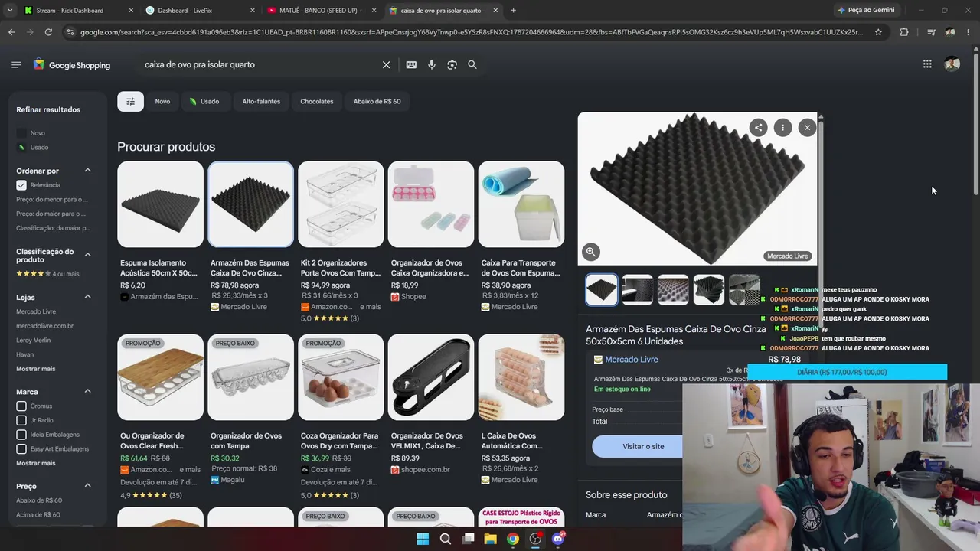Switch to the Dashboard - LivePix tab
This screenshot has height=551, width=980.
pyautogui.click(x=200, y=11)
